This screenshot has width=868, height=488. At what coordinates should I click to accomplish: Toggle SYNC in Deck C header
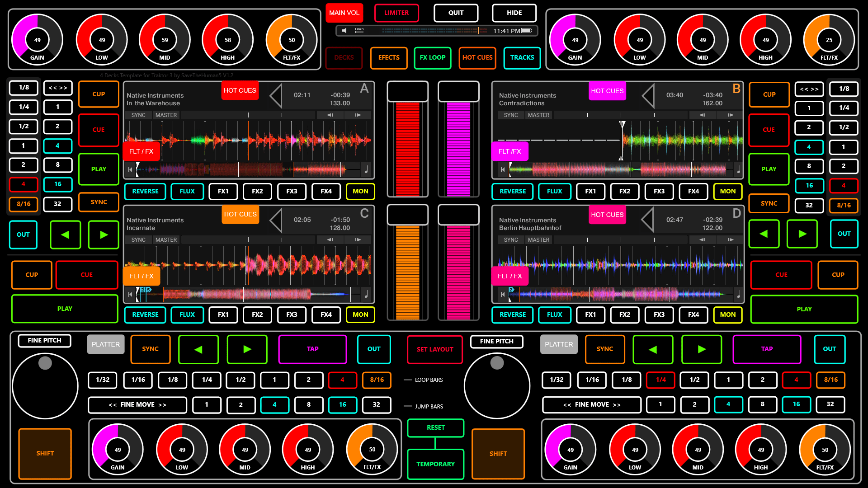[x=138, y=240]
